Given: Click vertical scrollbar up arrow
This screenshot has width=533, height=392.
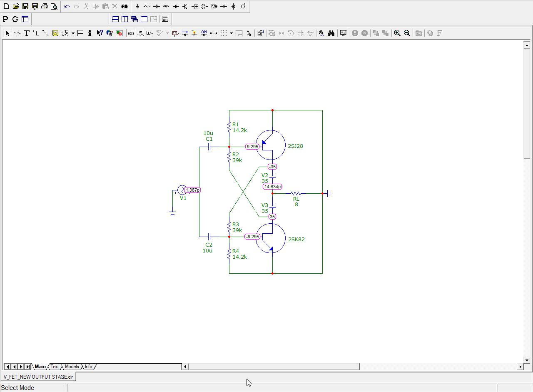Looking at the screenshot, I should 527,45.
